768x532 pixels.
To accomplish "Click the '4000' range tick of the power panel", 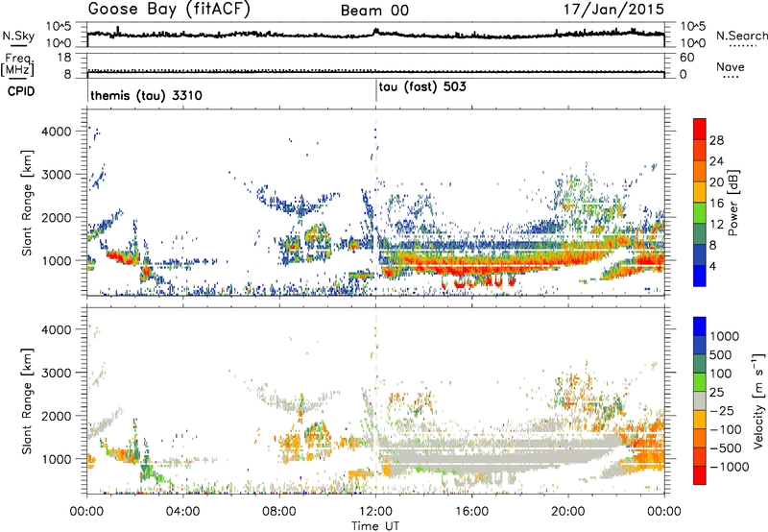I will click(x=56, y=132).
